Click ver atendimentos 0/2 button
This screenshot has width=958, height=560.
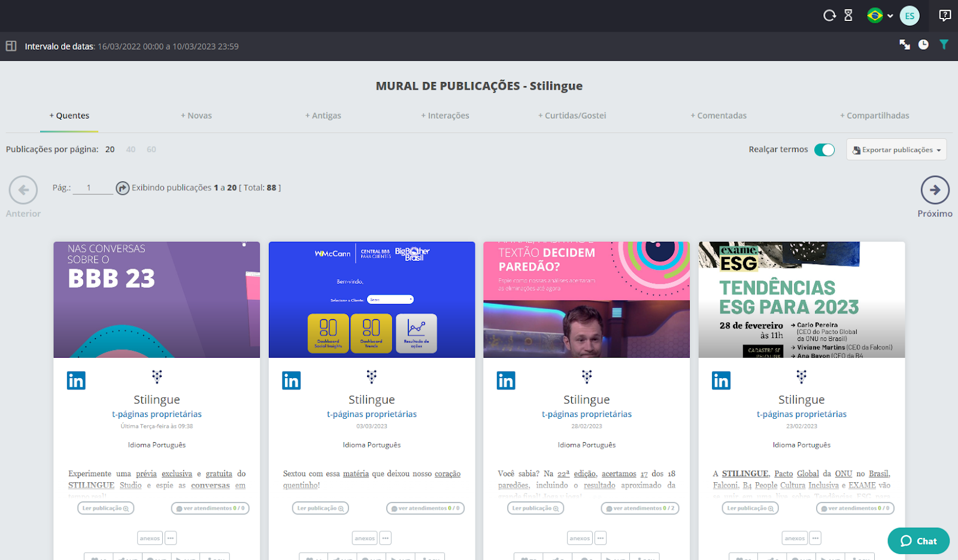click(x=640, y=508)
